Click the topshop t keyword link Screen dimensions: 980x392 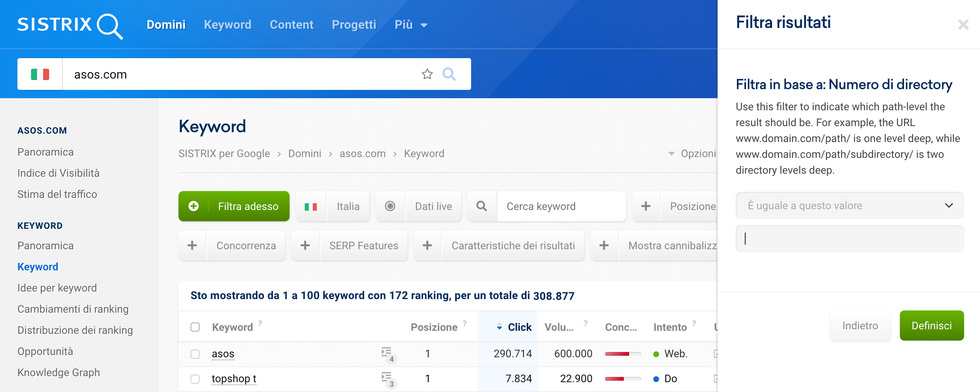coord(234,379)
